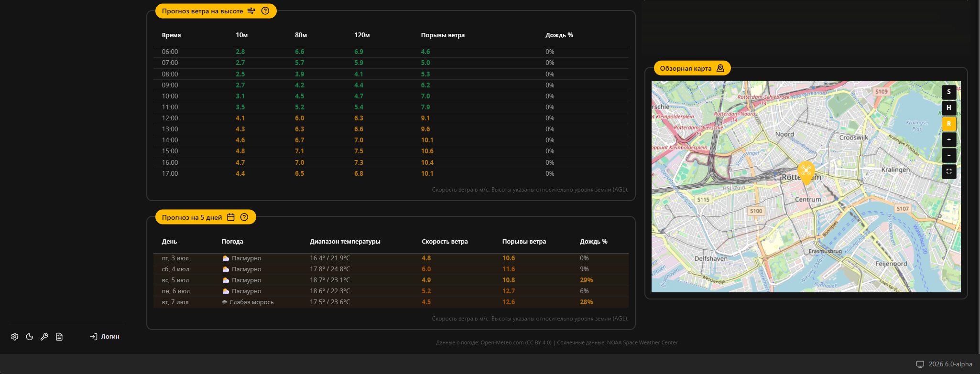Click 120м value 7.5 at 15:00

pos(359,151)
